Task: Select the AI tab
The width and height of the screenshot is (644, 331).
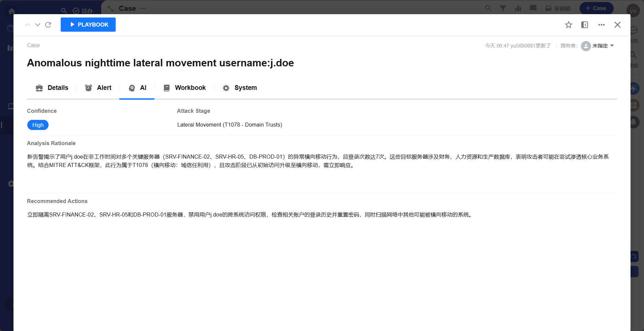Action: pos(137,88)
